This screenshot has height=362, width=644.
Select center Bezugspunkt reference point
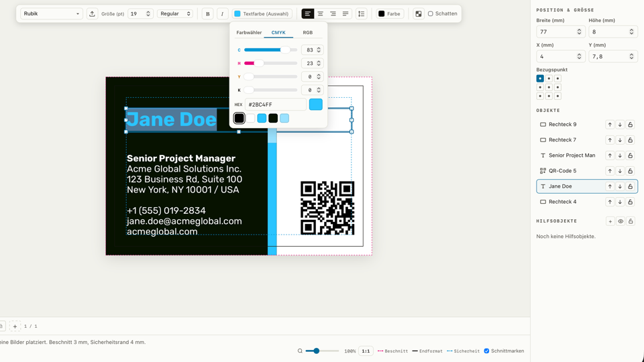point(549,87)
